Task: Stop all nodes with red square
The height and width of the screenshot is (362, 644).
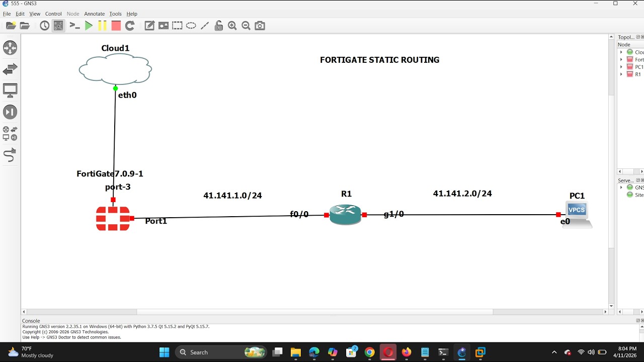Action: click(116, 26)
